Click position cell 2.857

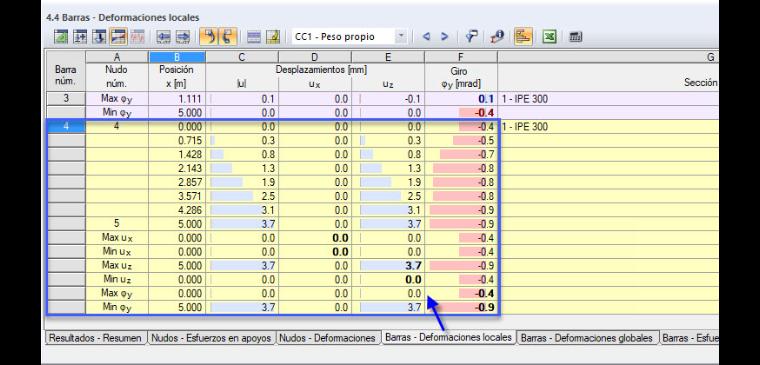pyautogui.click(x=177, y=183)
